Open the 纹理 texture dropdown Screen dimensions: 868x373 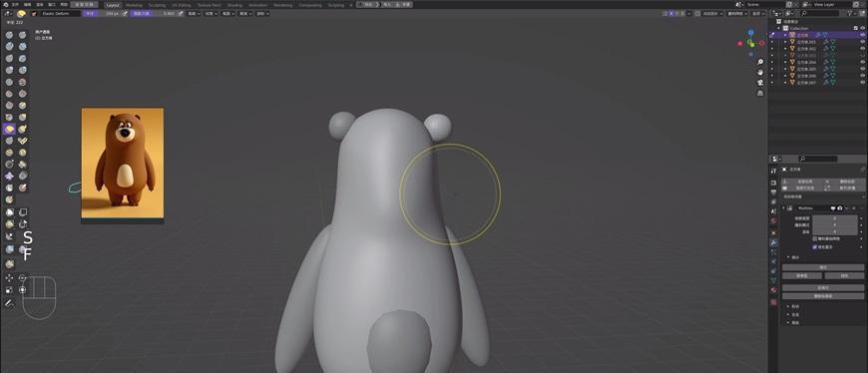(x=211, y=13)
